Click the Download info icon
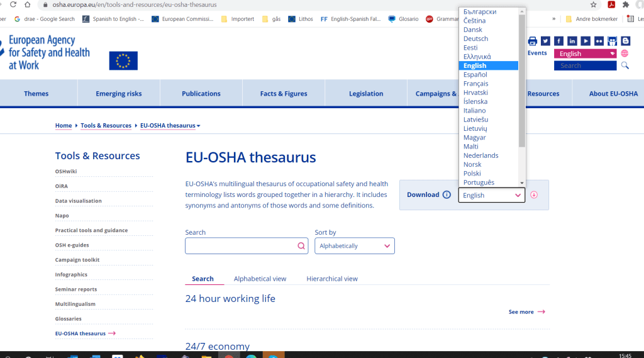Image resolution: width=644 pixels, height=358 pixels. [x=447, y=195]
